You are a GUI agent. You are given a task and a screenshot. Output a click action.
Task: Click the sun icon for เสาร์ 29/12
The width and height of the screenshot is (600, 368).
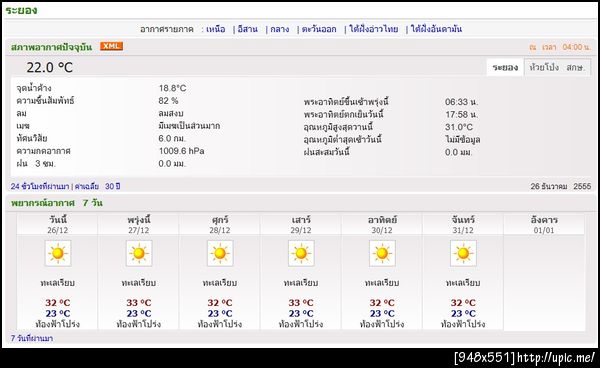tap(301, 253)
